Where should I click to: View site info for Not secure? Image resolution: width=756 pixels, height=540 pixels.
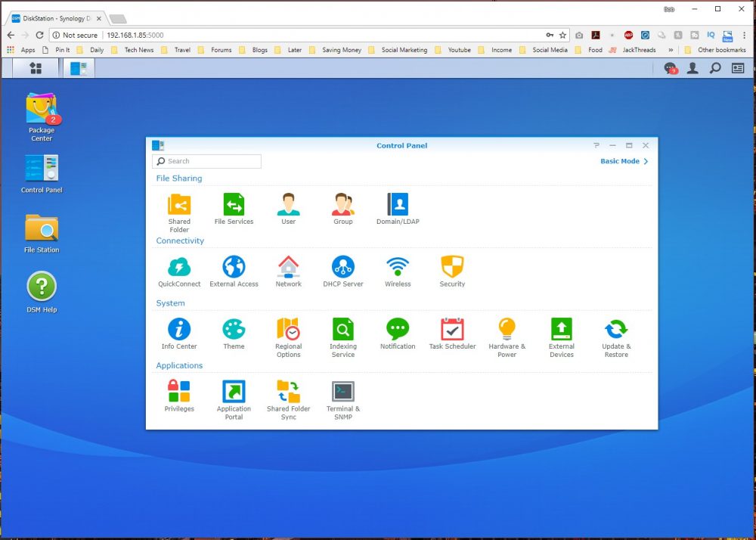(x=75, y=36)
